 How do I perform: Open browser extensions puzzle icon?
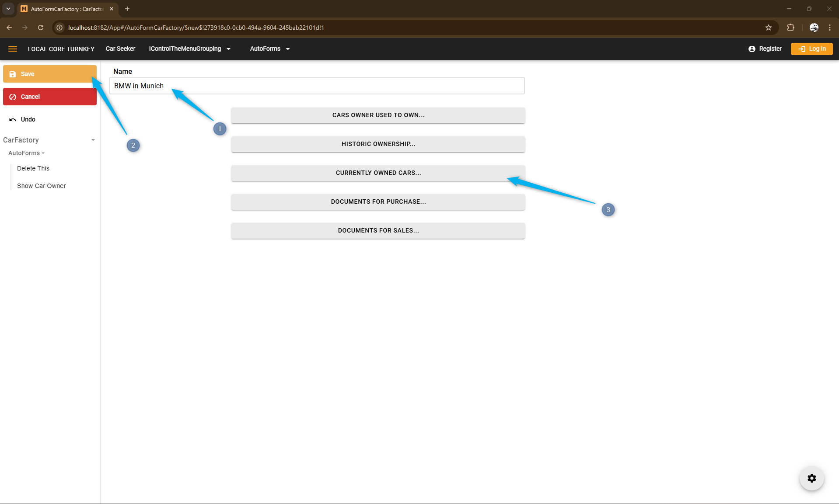coord(790,28)
